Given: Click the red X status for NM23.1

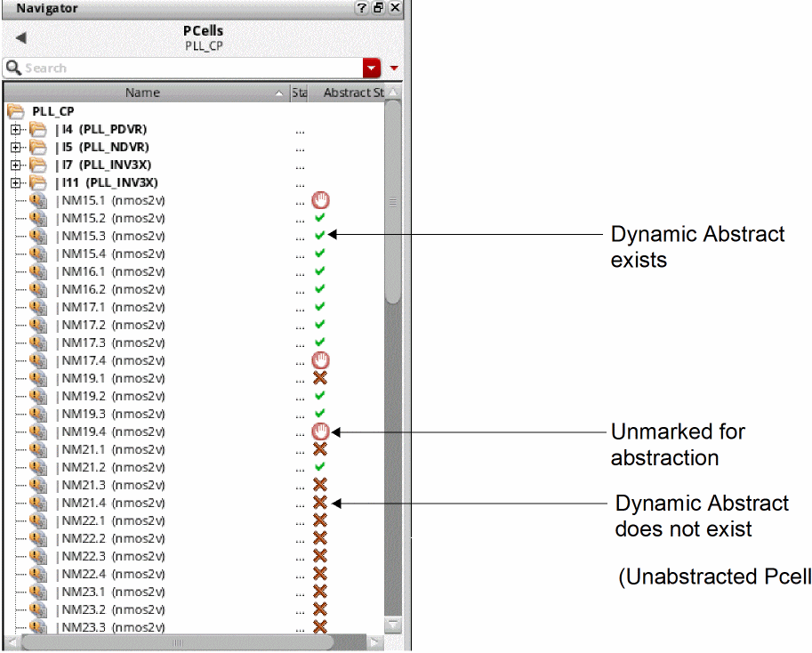Looking at the screenshot, I should (x=320, y=592).
